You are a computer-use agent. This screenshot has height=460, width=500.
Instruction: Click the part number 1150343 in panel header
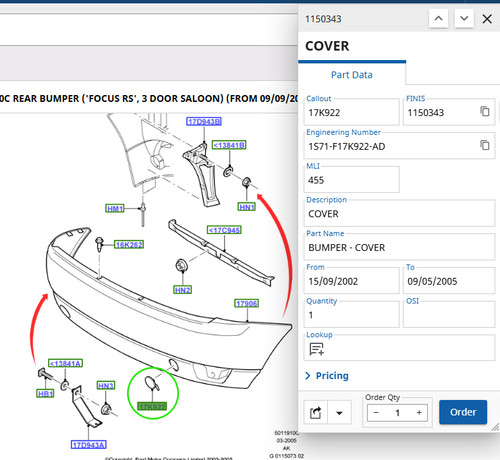point(323,19)
